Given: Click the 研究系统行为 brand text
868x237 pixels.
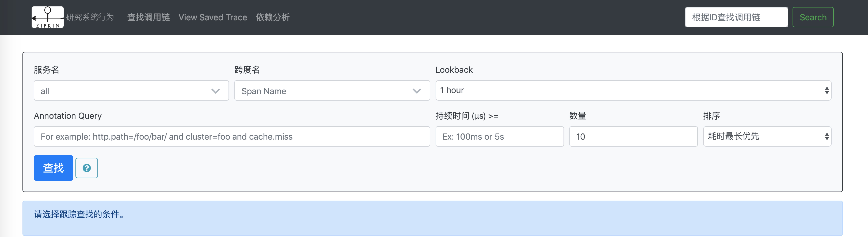Looking at the screenshot, I should pos(90,17).
